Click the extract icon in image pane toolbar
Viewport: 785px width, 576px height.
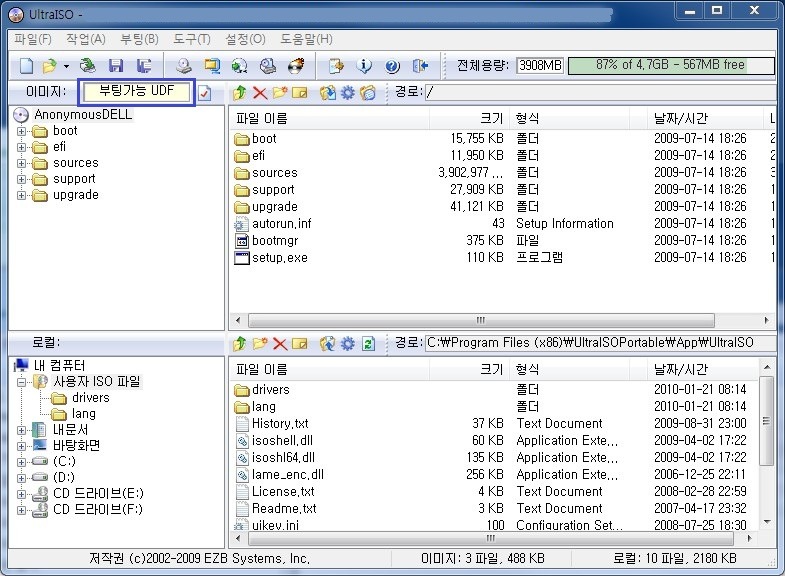327,93
